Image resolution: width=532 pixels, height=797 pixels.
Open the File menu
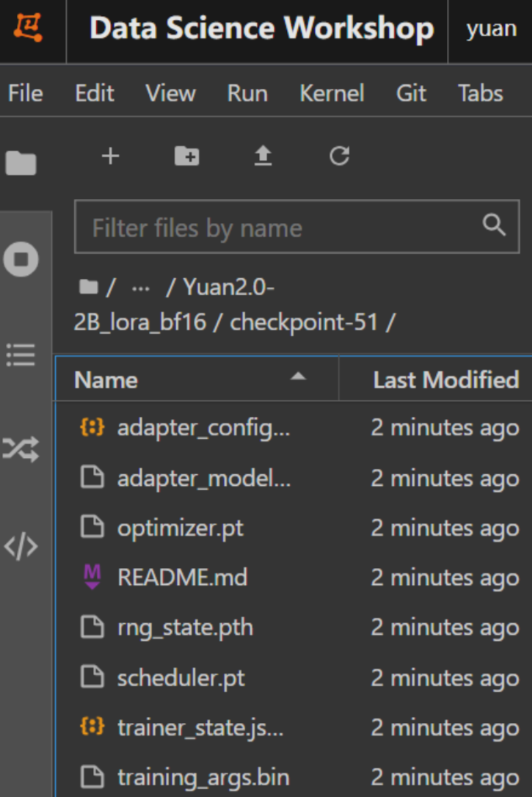[26, 93]
